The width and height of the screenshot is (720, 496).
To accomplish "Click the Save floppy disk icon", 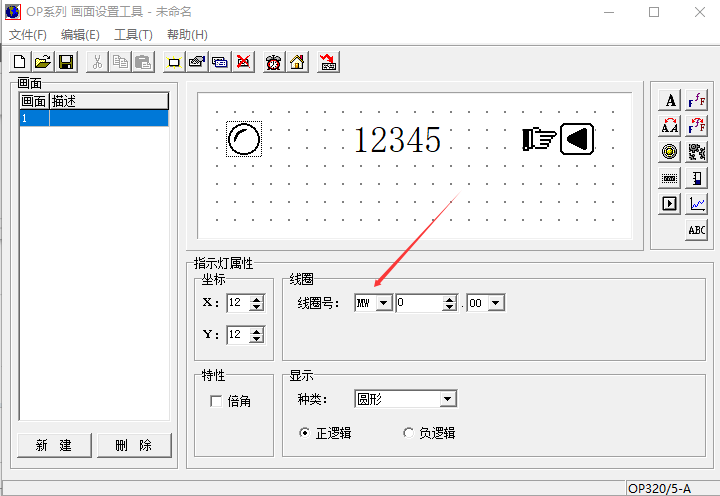I will click(66, 62).
